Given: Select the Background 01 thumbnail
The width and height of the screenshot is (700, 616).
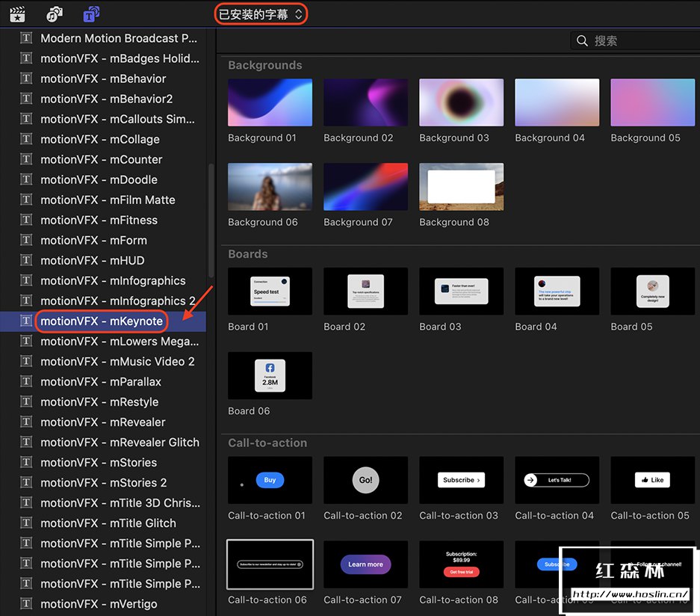Looking at the screenshot, I should pos(270,102).
